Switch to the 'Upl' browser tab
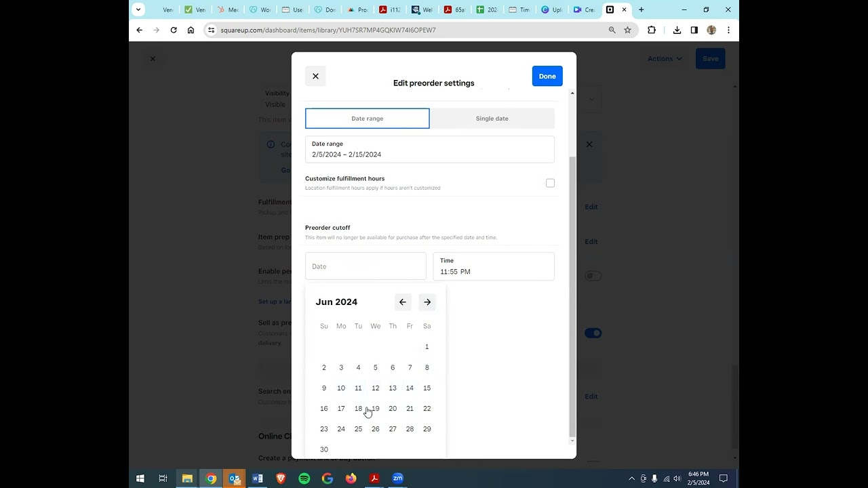Viewport: 868px width, 488px height. point(552,9)
